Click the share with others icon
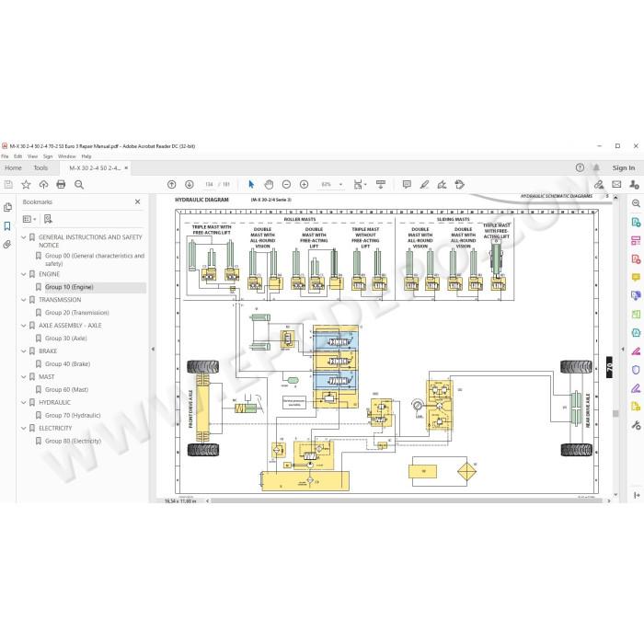Screen dimensions: 644x644 634,184
